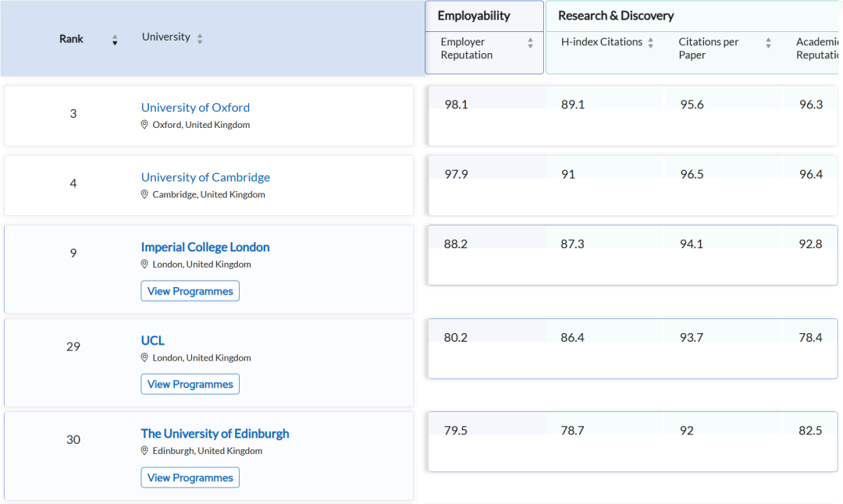
Task: Click Cambridge citations per paper 96.5
Action: (692, 175)
